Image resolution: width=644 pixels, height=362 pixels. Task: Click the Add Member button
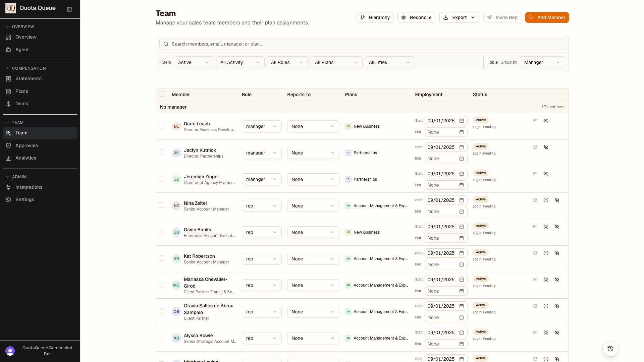click(547, 17)
